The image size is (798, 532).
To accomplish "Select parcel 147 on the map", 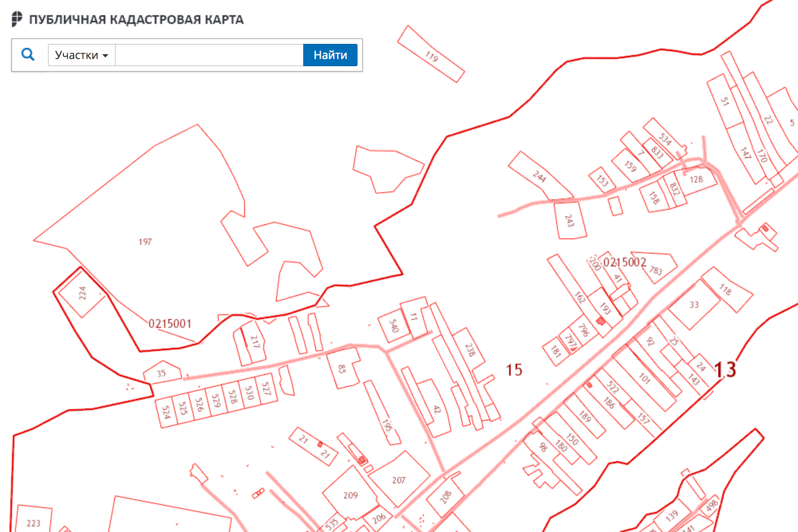I will [746, 153].
